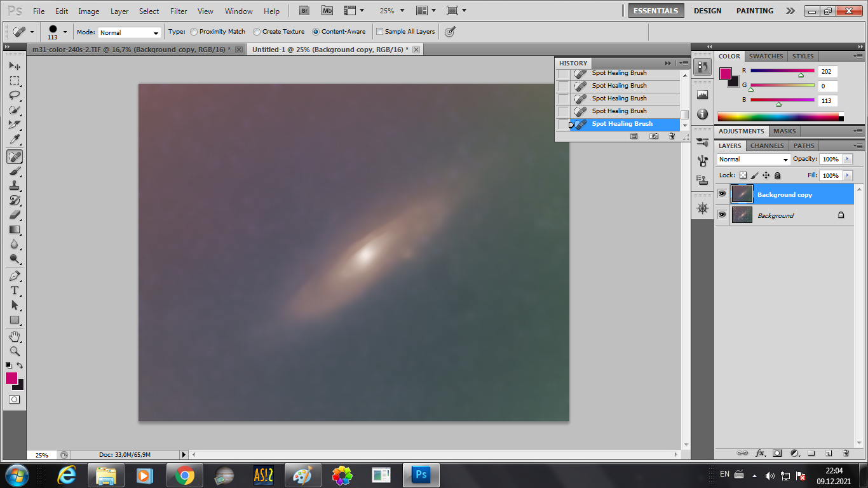Switch to the Swatches tab
868x488 pixels.
click(766, 56)
